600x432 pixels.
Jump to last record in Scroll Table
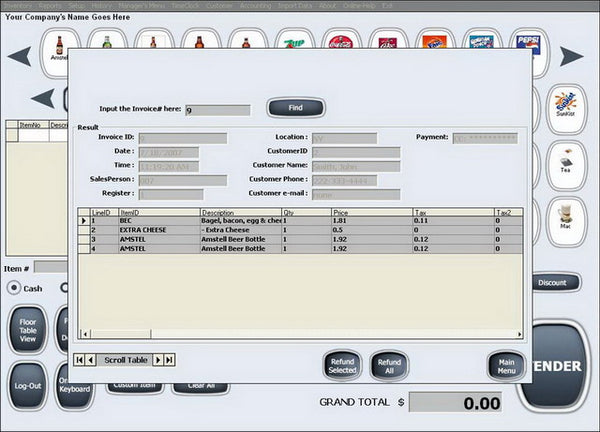click(x=169, y=360)
